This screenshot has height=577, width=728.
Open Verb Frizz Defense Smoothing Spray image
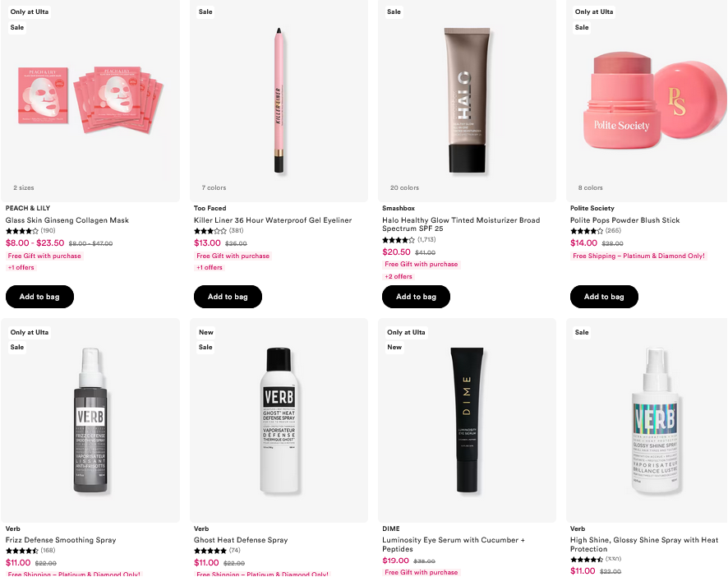[90, 421]
